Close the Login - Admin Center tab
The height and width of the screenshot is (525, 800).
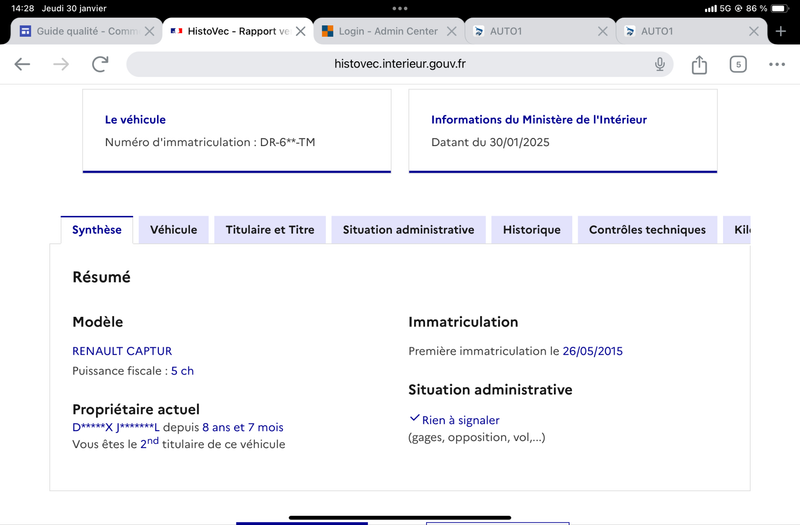[452, 31]
